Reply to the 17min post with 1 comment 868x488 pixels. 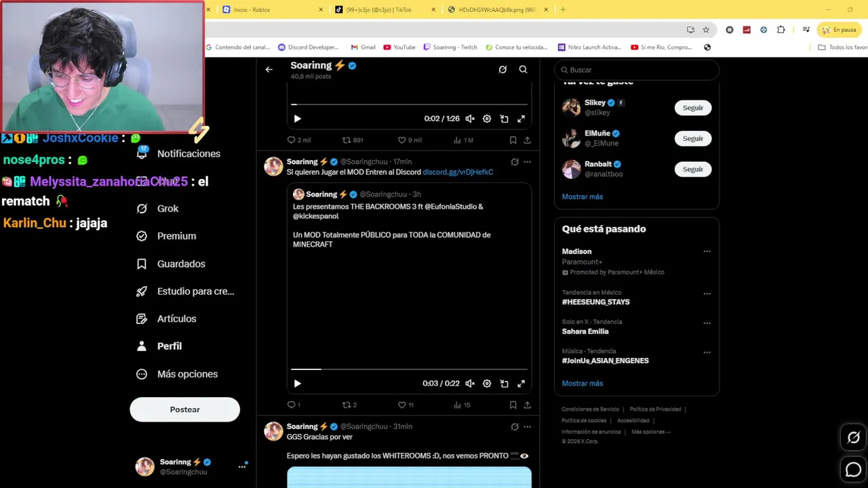point(294,405)
